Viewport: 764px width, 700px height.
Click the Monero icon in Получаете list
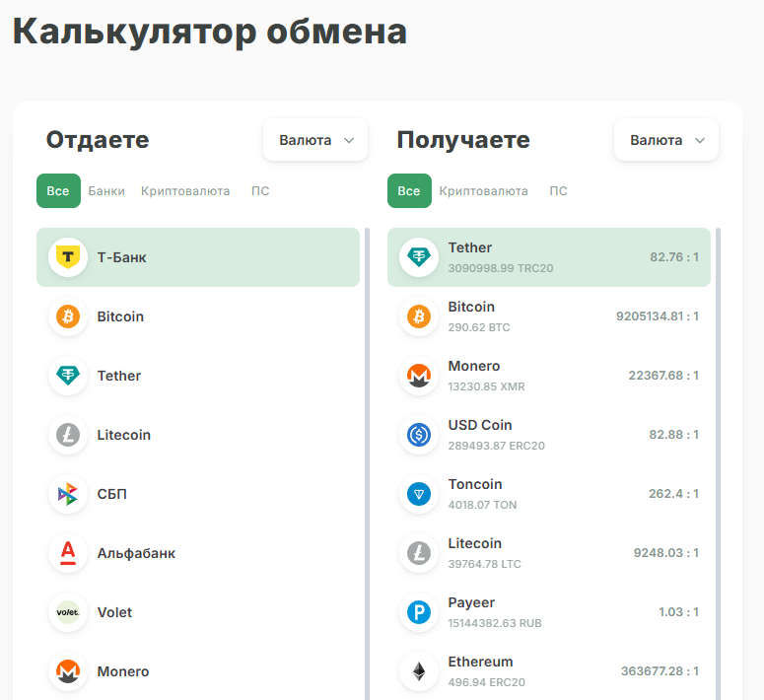pos(419,376)
